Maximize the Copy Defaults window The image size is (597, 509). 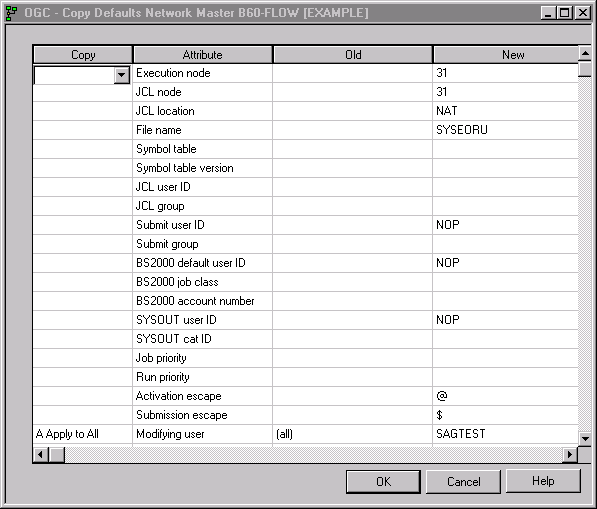click(x=565, y=13)
